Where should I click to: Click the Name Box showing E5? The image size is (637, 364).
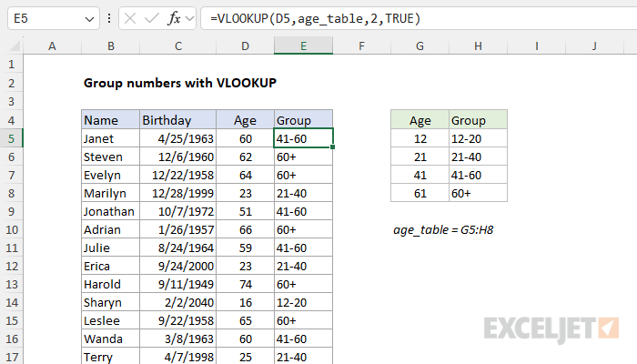(54, 18)
